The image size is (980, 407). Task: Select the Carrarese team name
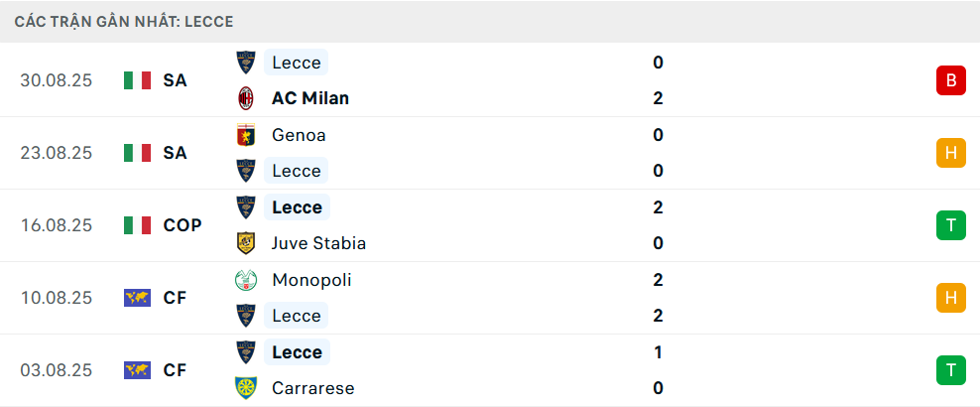(312, 388)
